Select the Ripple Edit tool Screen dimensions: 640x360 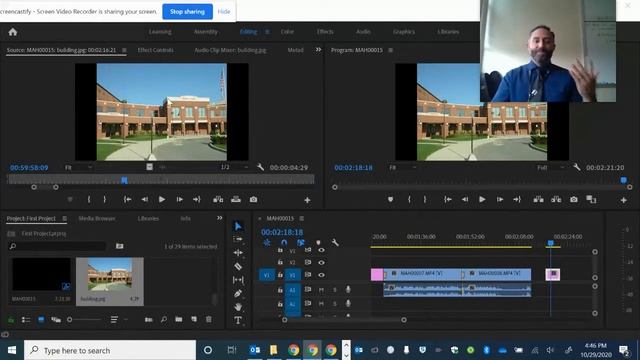(x=238, y=253)
